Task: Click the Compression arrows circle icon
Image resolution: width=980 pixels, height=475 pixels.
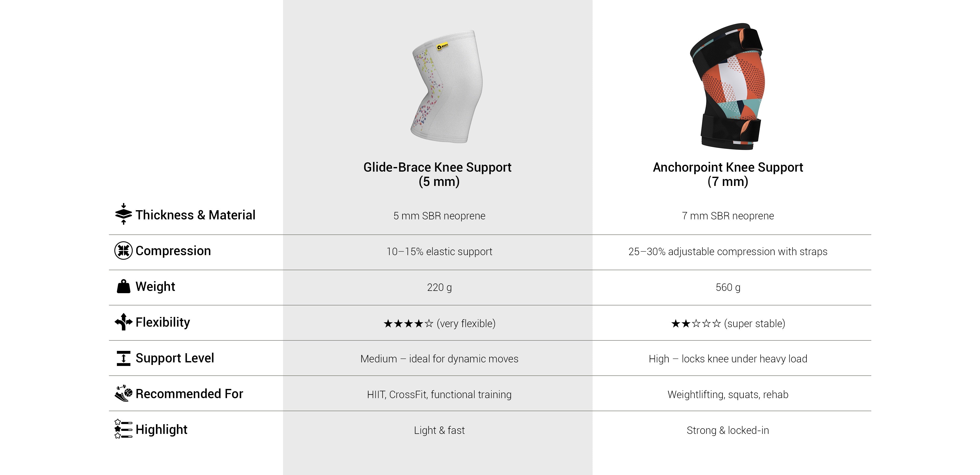Action: 123,251
